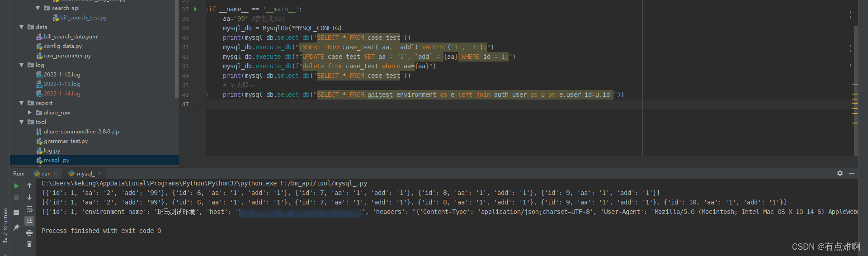Collapse the tool folder
The width and height of the screenshot is (868, 256).
tap(22, 122)
